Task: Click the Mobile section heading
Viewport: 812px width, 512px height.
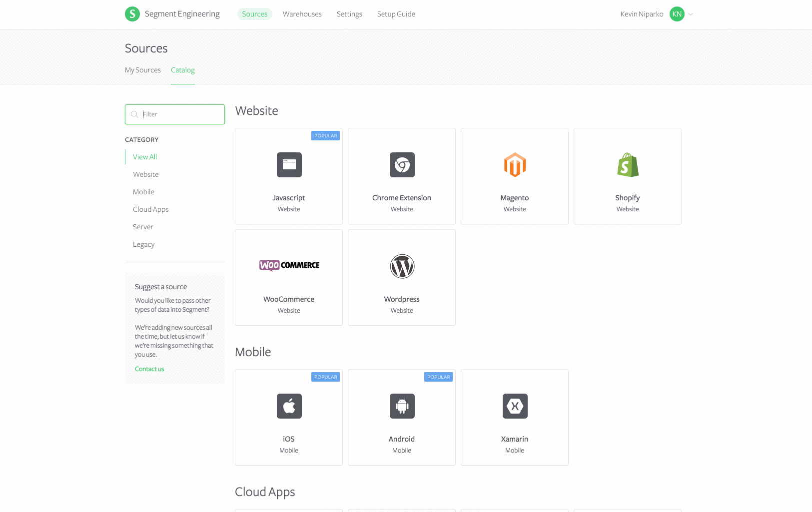Action: pos(253,352)
